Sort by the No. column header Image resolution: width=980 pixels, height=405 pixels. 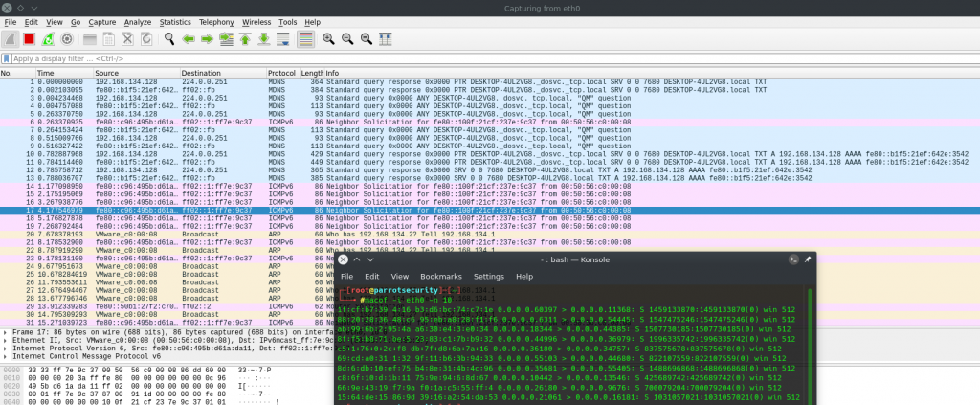tap(17, 73)
